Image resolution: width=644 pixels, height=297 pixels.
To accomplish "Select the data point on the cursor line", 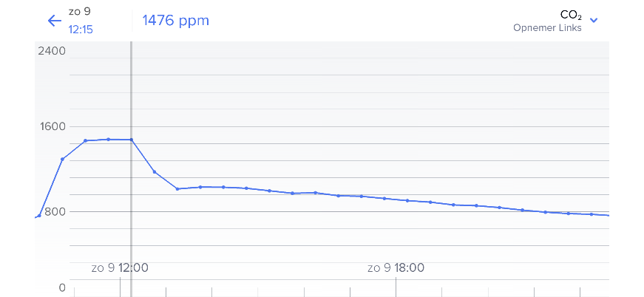I will tap(132, 140).
